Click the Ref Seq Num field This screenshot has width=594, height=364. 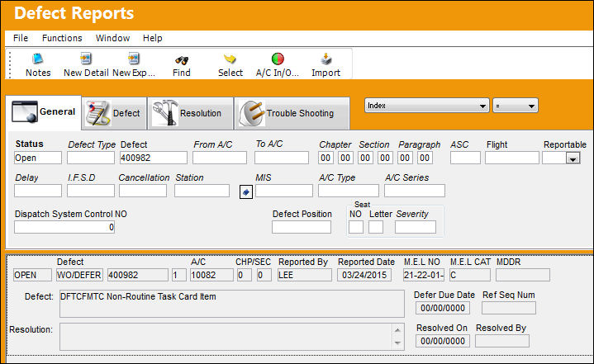point(509,308)
